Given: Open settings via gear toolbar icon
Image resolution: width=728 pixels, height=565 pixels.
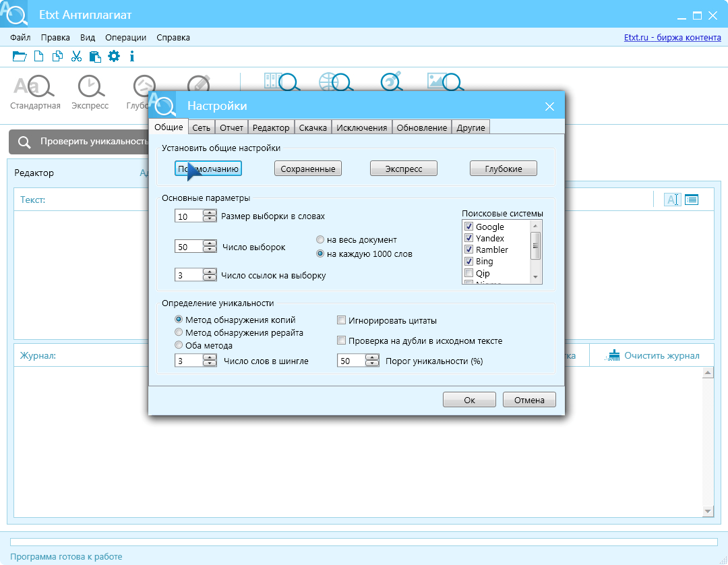Looking at the screenshot, I should [114, 57].
